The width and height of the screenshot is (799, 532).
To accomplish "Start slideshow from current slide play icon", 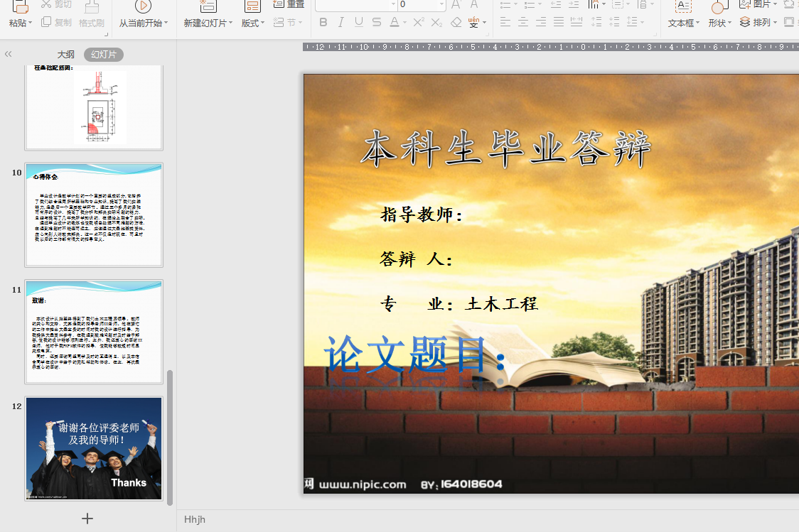I will [x=143, y=6].
